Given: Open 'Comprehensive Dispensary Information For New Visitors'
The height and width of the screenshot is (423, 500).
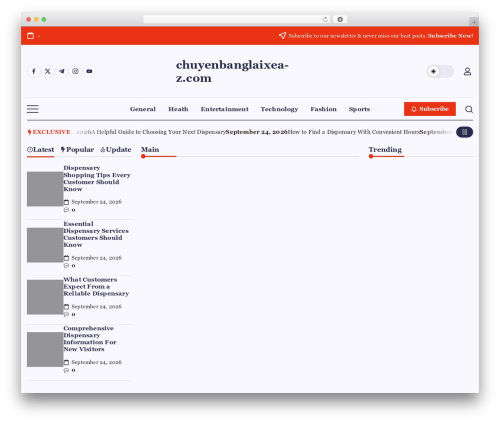Looking at the screenshot, I should coord(90,339).
